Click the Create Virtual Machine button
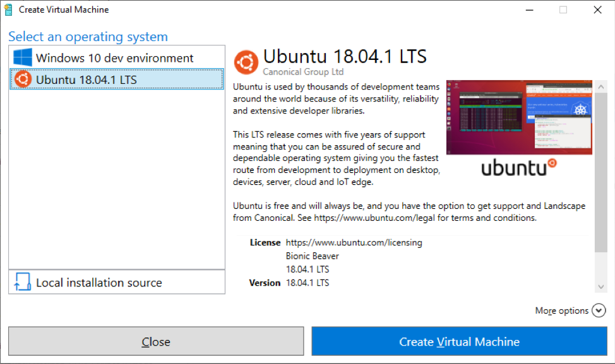 pyautogui.click(x=459, y=341)
